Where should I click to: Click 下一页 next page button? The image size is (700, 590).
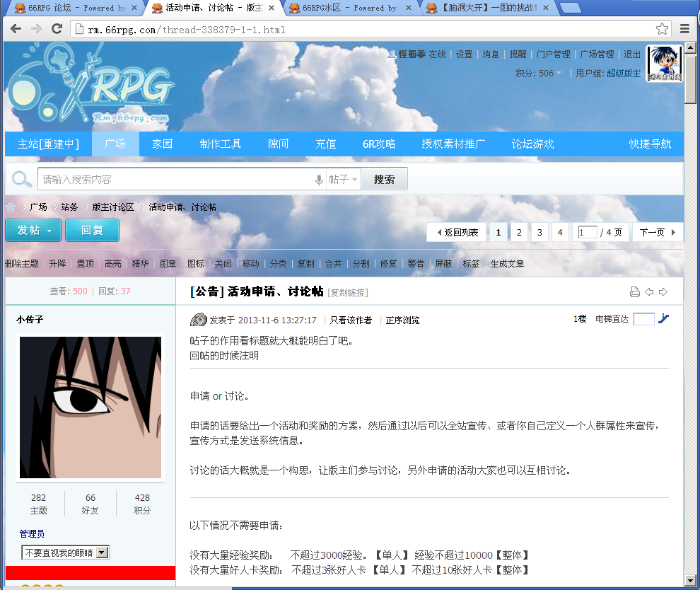[658, 232]
